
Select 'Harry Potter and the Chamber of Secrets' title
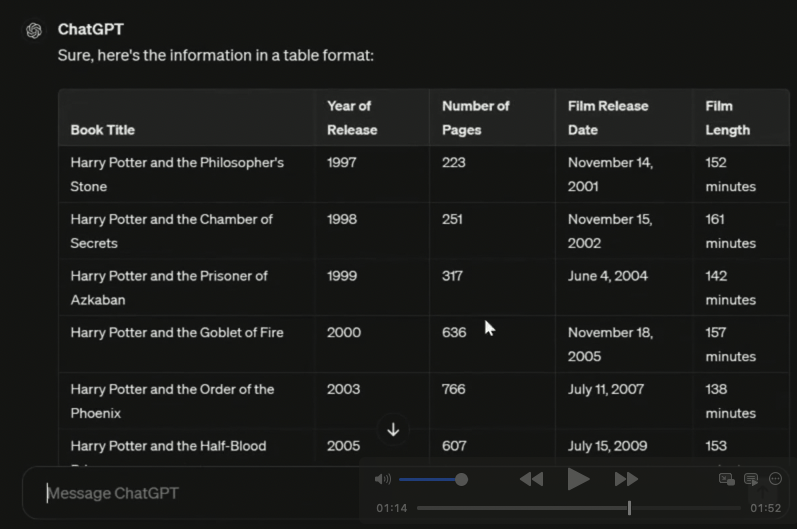171,231
